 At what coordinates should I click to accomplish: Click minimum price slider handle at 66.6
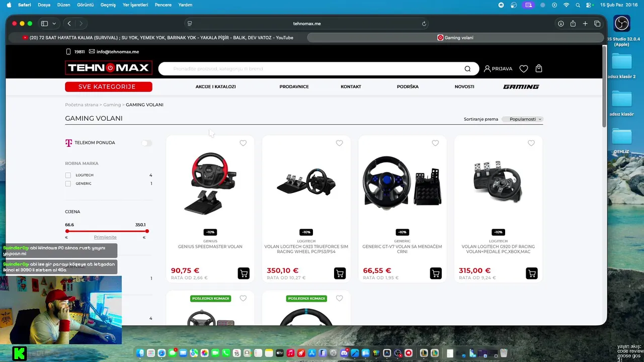(x=67, y=231)
